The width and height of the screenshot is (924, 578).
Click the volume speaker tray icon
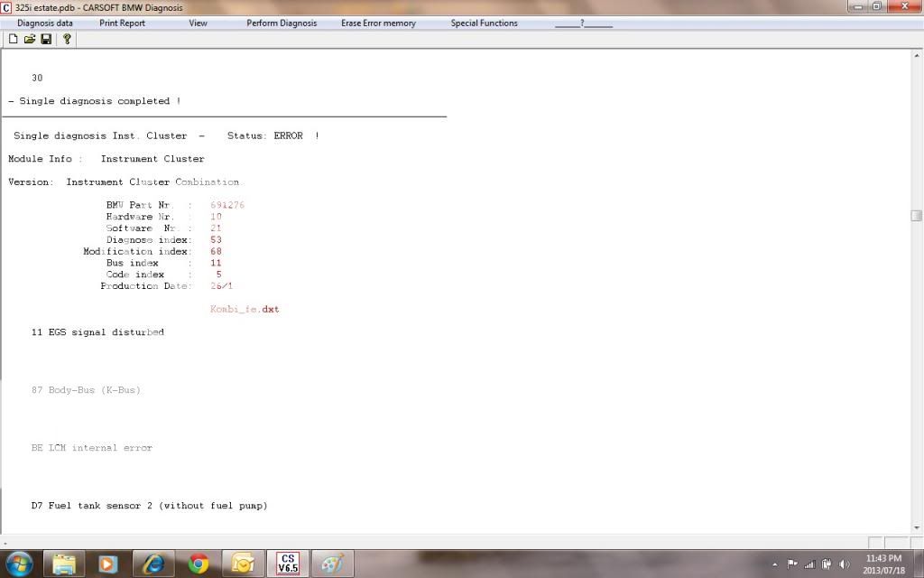[845, 564]
